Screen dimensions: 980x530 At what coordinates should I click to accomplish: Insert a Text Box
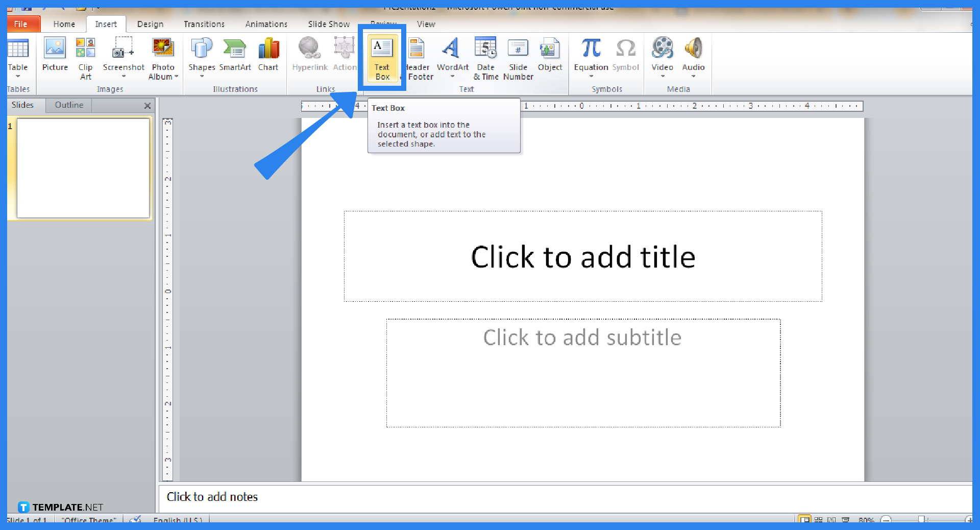382,58
